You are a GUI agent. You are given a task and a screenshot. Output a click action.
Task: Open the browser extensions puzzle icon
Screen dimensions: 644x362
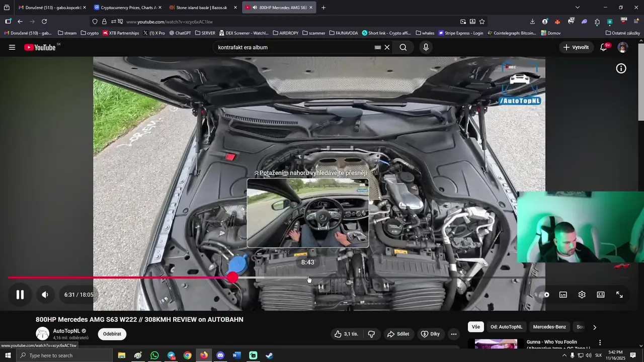[597, 22]
